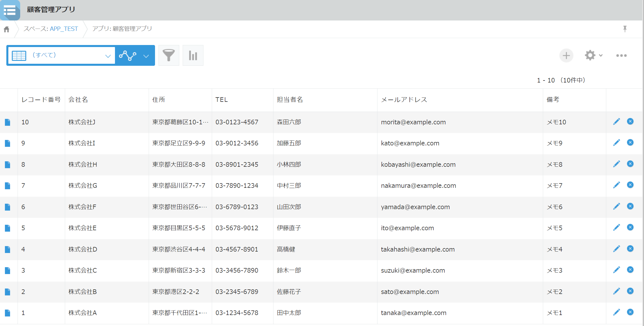Image resolution: width=644 pixels, height=326 pixels.
Task: Click the morita@example.com email cell
Action: (413, 122)
